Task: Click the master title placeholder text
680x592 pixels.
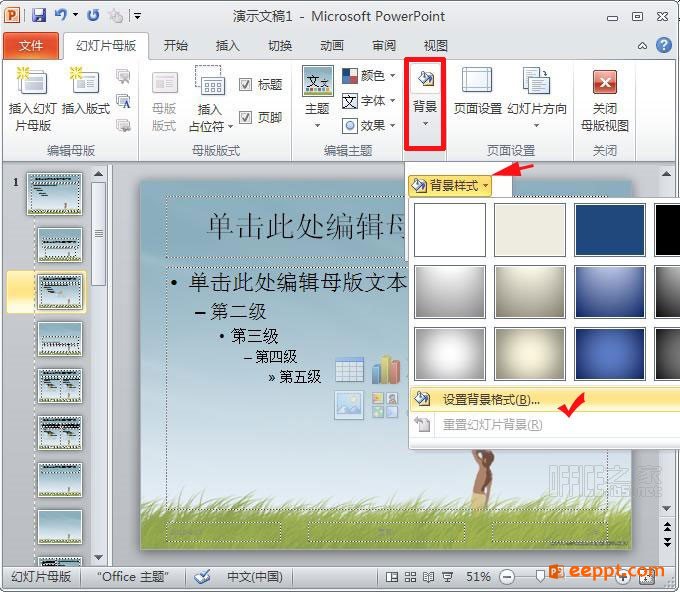Action: coord(306,226)
